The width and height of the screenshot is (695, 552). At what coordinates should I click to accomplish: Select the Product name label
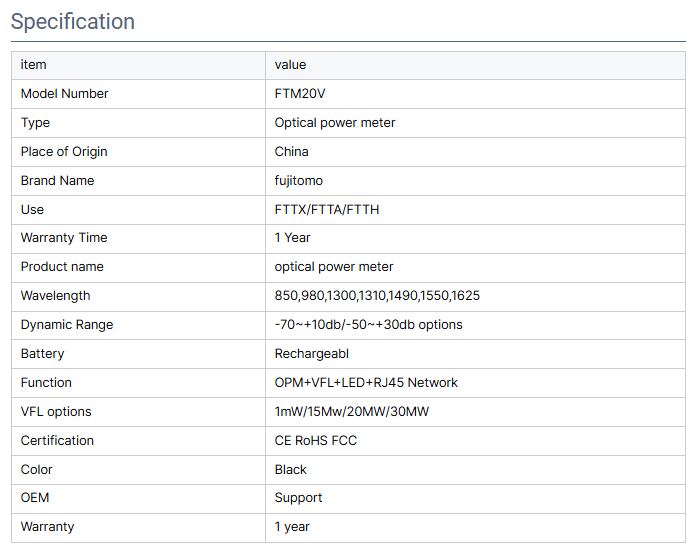pyautogui.click(x=62, y=266)
